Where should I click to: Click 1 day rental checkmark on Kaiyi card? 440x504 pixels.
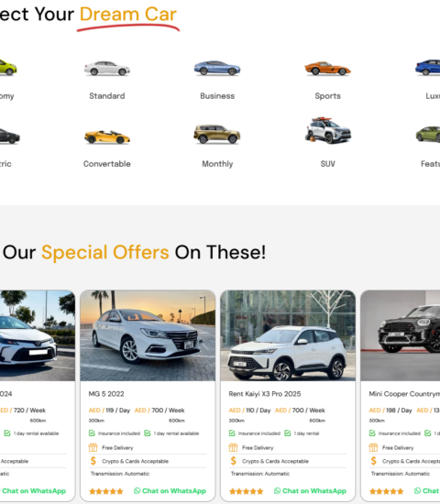coord(288,433)
